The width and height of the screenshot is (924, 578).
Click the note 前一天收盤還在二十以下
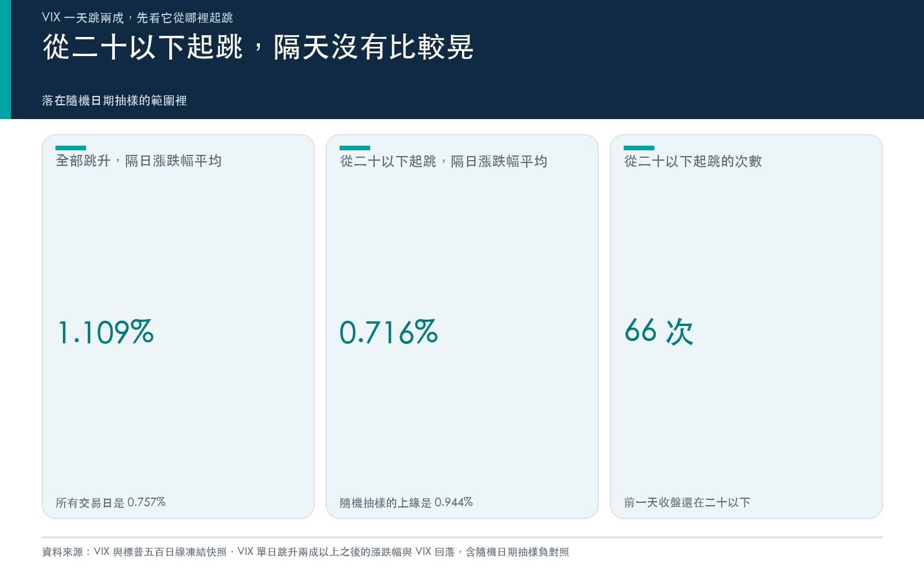click(687, 502)
